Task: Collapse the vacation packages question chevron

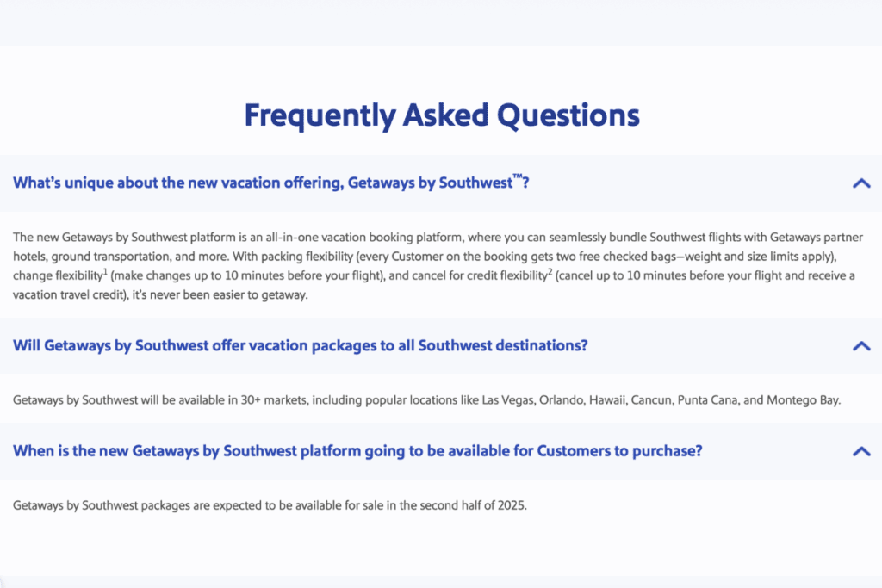Action: pos(860,345)
